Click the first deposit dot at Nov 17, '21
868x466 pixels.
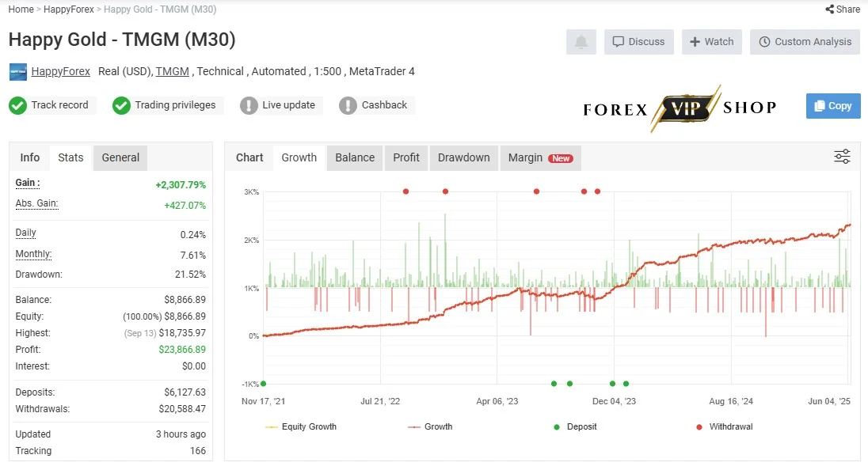pos(264,384)
